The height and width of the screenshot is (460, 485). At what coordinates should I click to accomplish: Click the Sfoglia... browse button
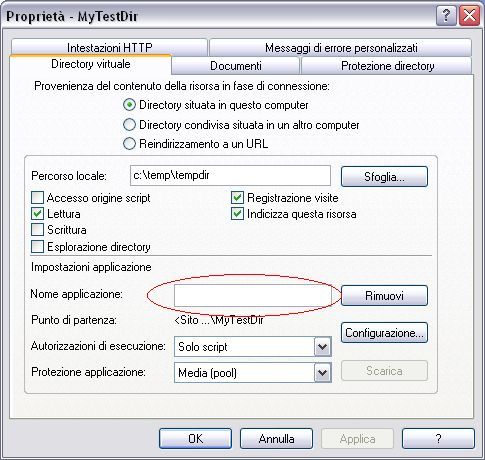coord(384,176)
